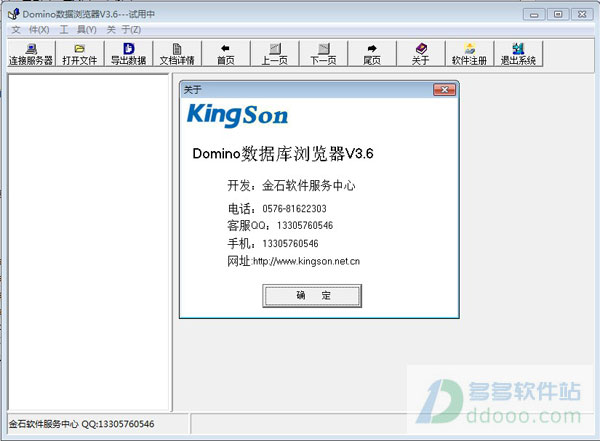Screen dimensions: 600x441
Task: Close the 关于 dialog with its X button
Action: tap(444, 90)
